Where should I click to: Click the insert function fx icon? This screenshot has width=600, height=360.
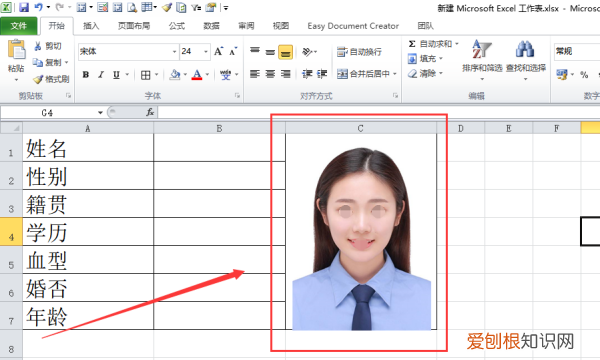[x=150, y=112]
